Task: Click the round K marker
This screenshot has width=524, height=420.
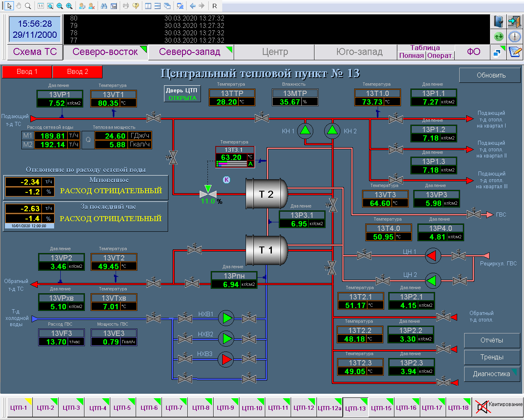Action: (x=226, y=180)
